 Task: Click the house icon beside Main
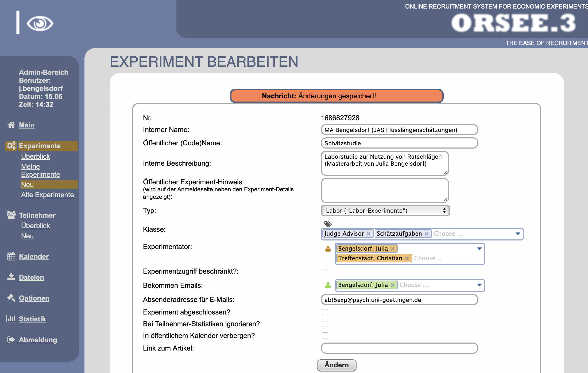point(11,125)
